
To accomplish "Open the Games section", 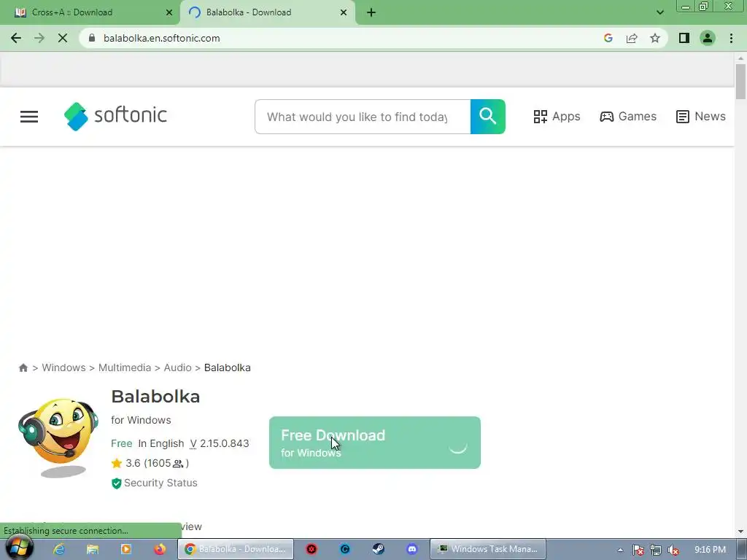I will click(x=628, y=117).
